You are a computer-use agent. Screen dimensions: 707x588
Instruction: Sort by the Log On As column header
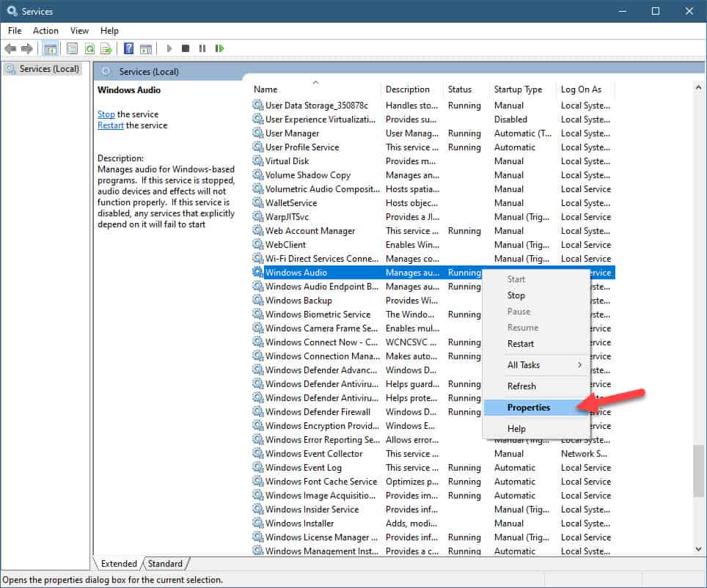(x=586, y=89)
